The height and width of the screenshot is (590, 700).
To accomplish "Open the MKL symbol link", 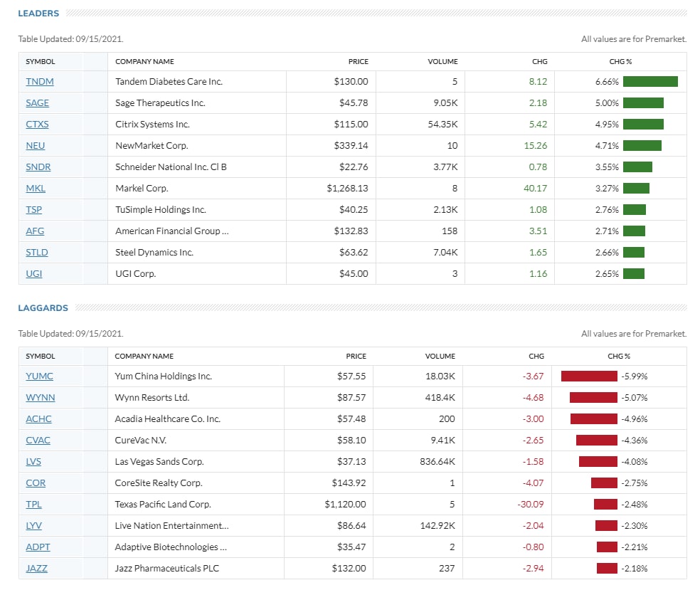I will 36,189.
